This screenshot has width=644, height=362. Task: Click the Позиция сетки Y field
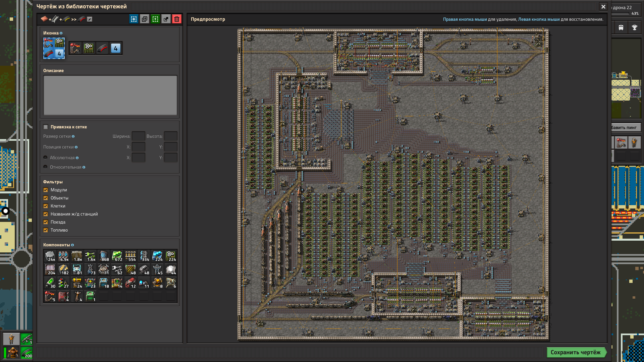[x=171, y=147]
